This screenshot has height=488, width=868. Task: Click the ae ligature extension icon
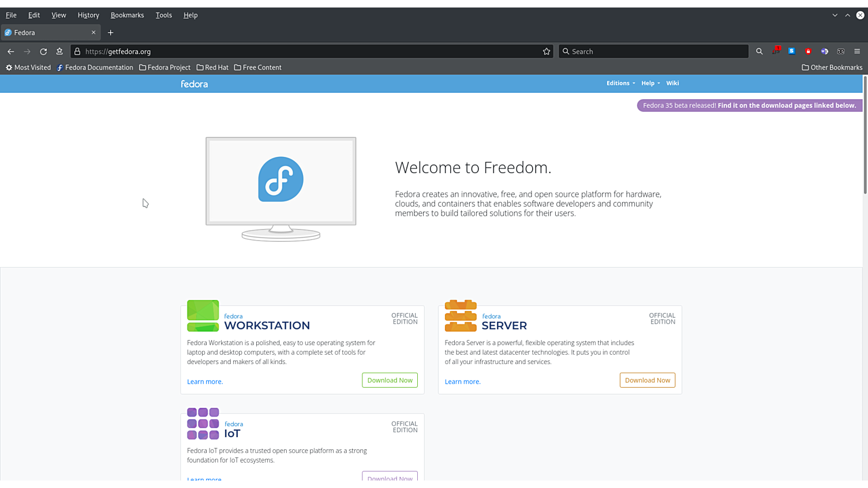pos(841,51)
